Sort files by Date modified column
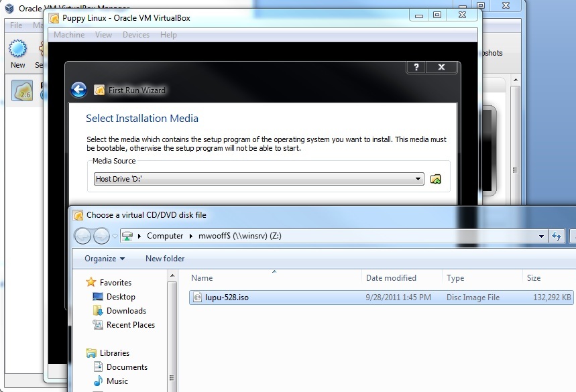 click(391, 278)
